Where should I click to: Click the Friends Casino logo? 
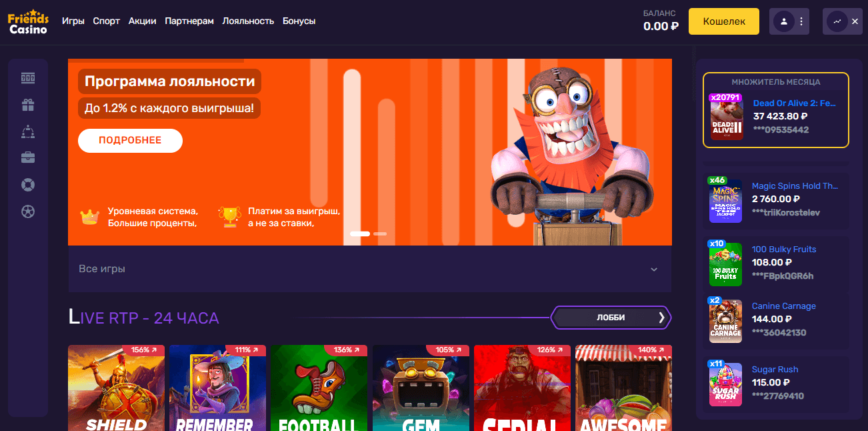[x=28, y=21]
